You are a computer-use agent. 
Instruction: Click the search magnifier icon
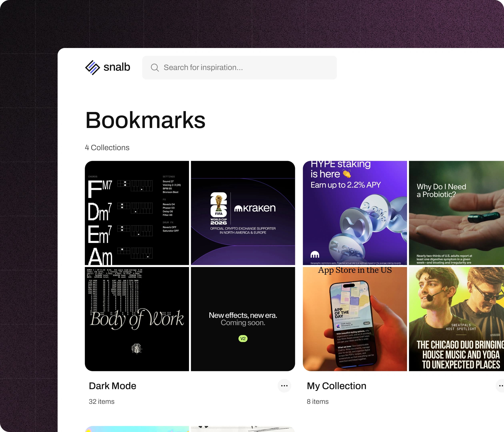click(155, 68)
